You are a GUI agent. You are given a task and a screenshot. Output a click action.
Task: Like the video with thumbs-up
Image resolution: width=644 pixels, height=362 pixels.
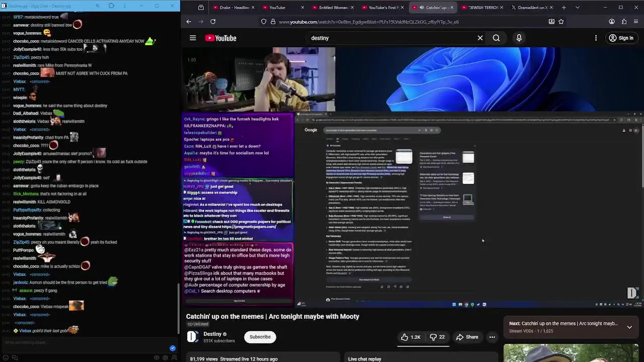(x=410, y=337)
